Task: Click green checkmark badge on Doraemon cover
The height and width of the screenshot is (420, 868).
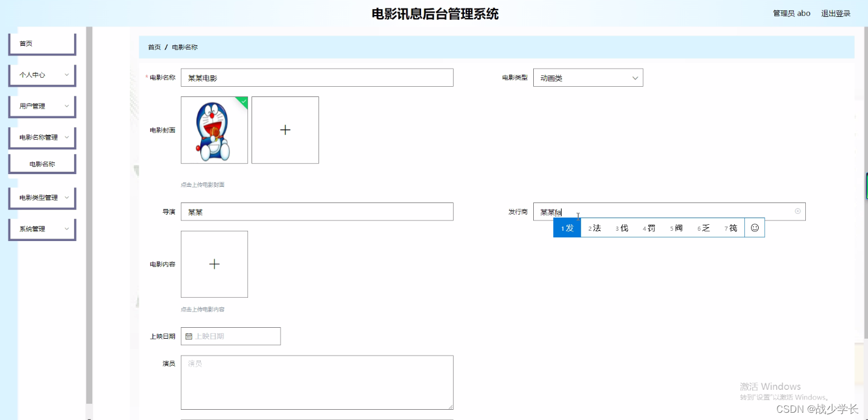Action: (242, 101)
